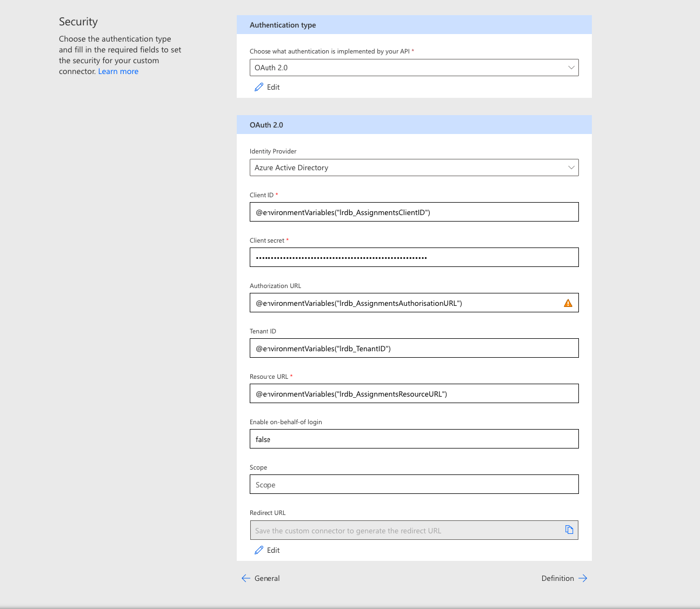Click right arrow icon beside Definition
This screenshot has height=609, width=700.
583,578
